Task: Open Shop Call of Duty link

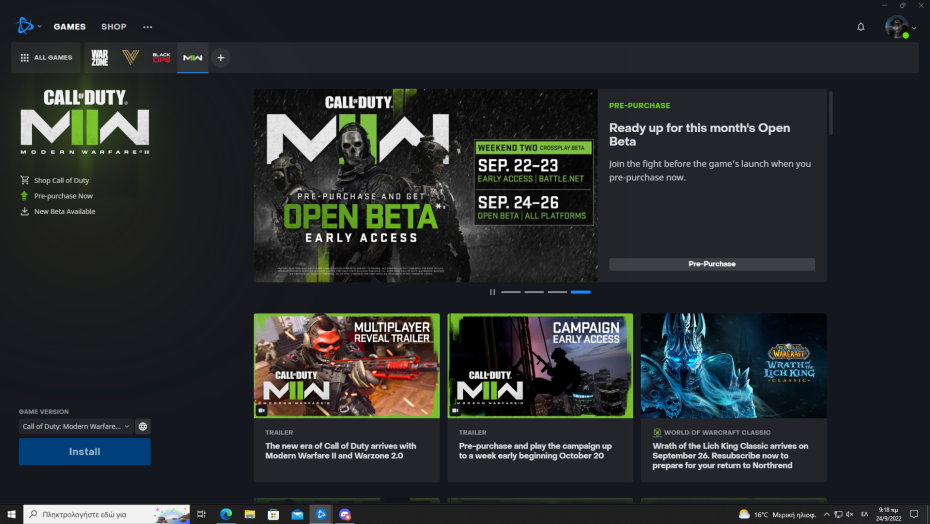Action: [61, 180]
